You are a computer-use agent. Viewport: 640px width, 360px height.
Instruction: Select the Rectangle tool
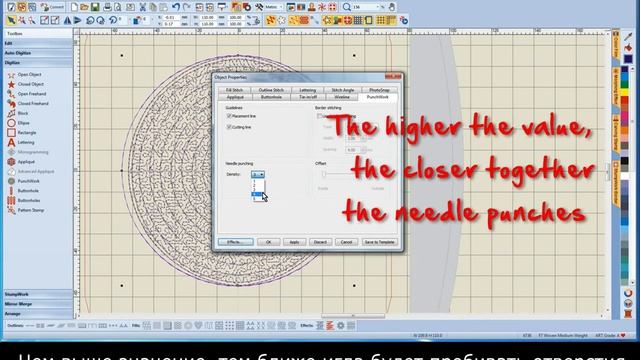[x=22, y=133]
